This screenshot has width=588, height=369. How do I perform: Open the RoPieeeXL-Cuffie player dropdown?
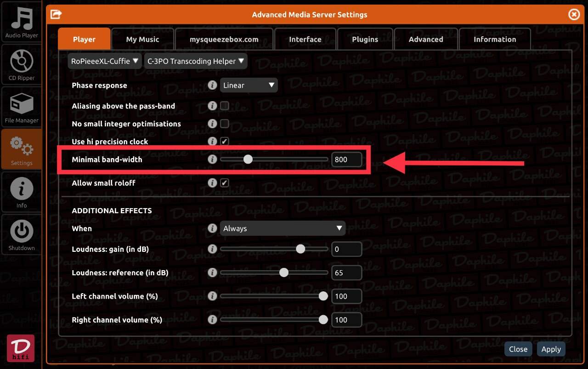coord(105,61)
